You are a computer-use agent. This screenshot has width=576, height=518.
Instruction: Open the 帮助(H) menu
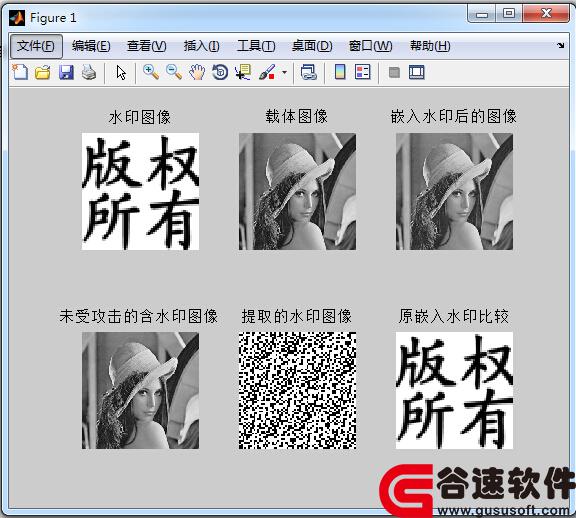pyautogui.click(x=430, y=46)
